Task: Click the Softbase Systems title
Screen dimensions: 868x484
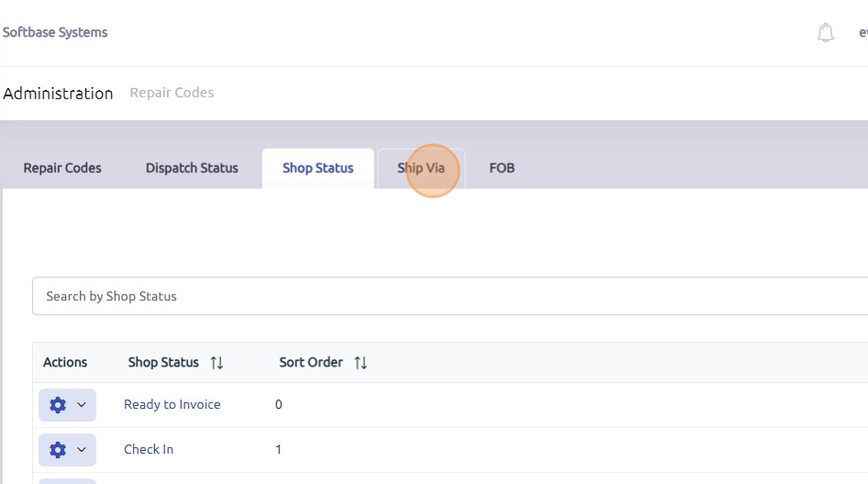Action: click(55, 32)
